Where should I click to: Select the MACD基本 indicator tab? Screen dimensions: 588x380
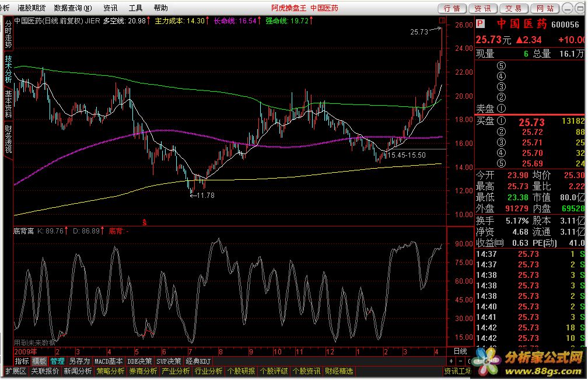(x=108, y=361)
